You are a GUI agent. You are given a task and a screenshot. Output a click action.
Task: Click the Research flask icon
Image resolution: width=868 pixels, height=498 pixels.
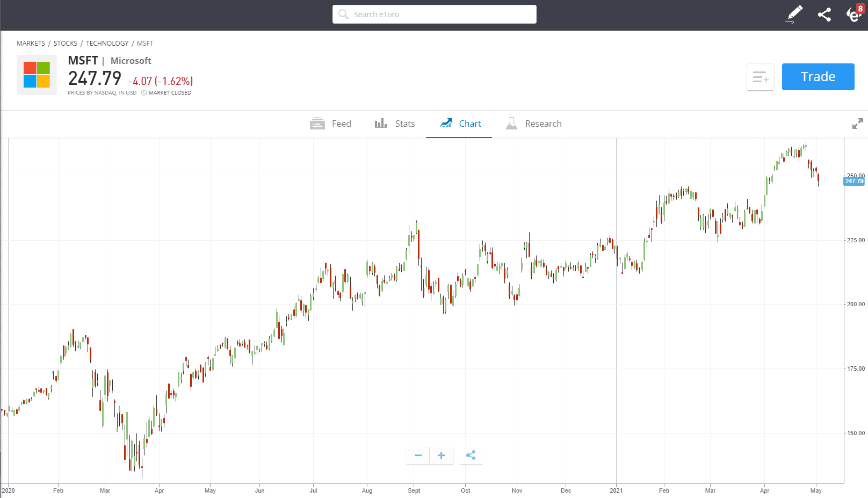tap(511, 124)
